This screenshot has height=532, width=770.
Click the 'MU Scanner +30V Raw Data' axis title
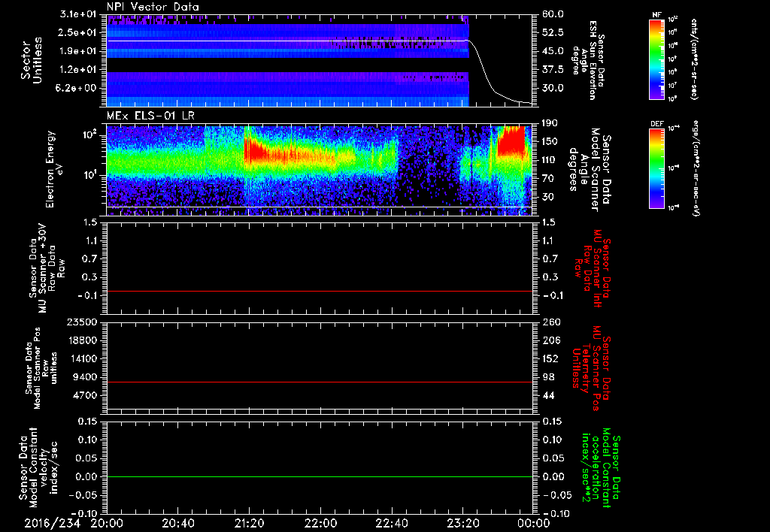tap(46, 268)
